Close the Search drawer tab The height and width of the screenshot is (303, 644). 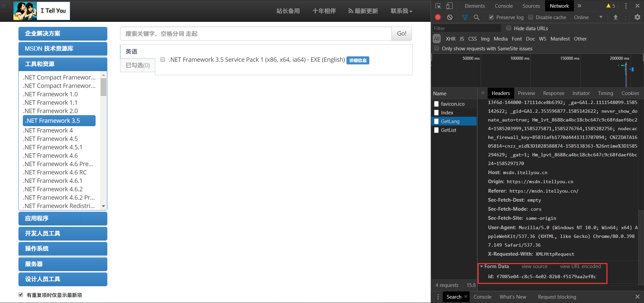click(466, 297)
